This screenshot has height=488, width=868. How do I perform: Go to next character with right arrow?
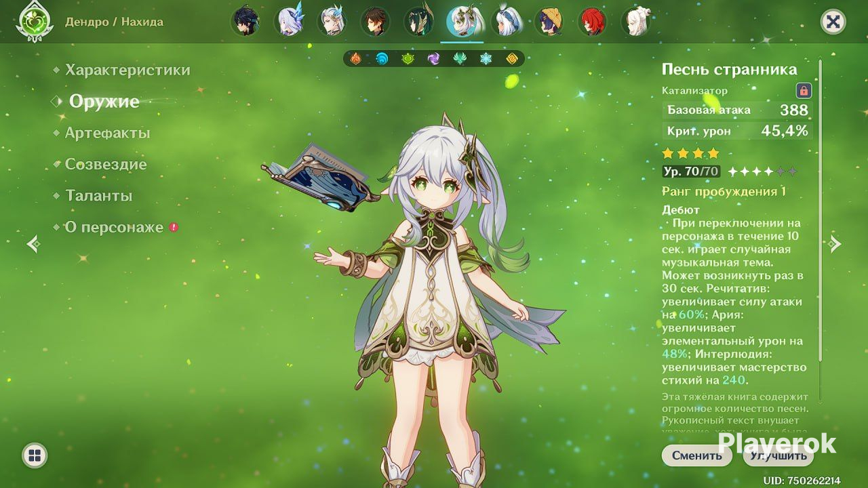(x=835, y=244)
